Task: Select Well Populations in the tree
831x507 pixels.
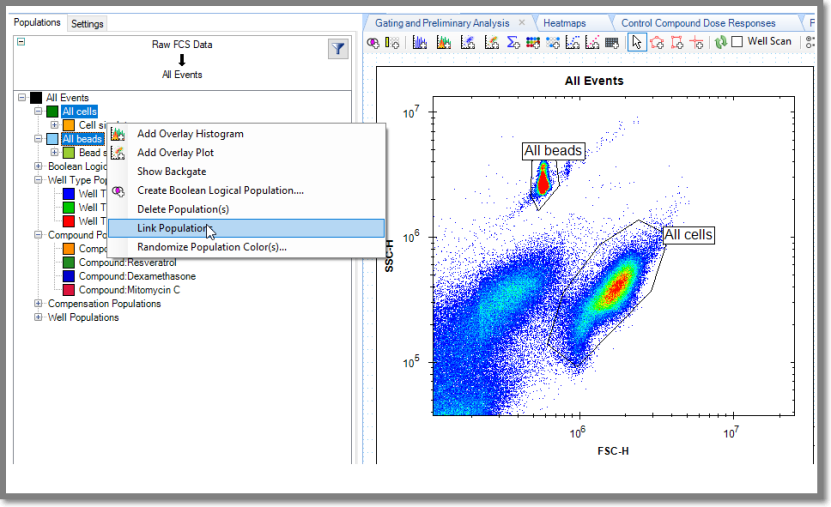Action: click(x=83, y=317)
